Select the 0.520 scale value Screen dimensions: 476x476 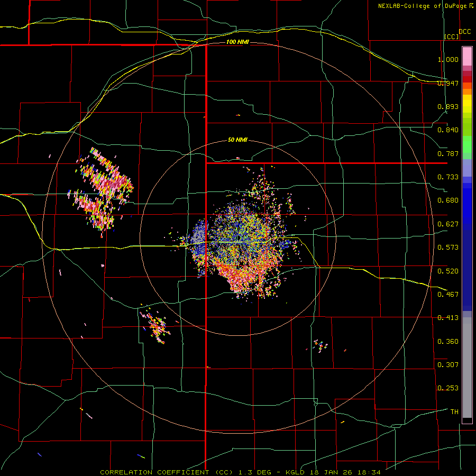(448, 271)
